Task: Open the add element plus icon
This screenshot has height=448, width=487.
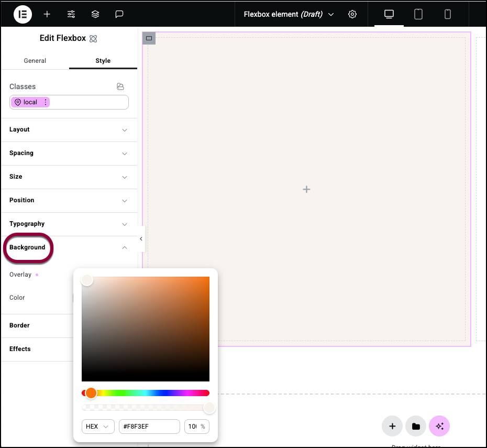Action: pyautogui.click(x=47, y=14)
